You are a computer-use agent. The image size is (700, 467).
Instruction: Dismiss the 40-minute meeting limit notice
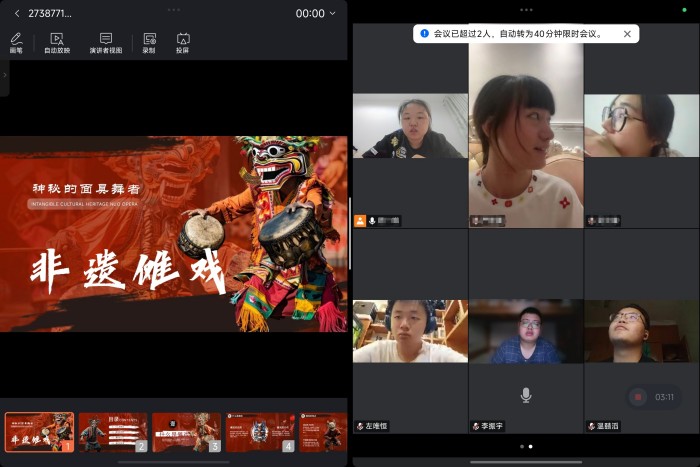(x=627, y=33)
